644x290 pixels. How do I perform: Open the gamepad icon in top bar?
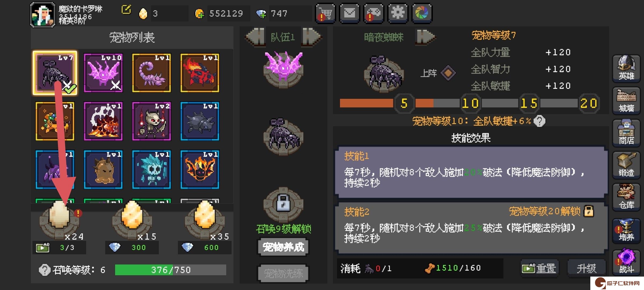click(374, 13)
